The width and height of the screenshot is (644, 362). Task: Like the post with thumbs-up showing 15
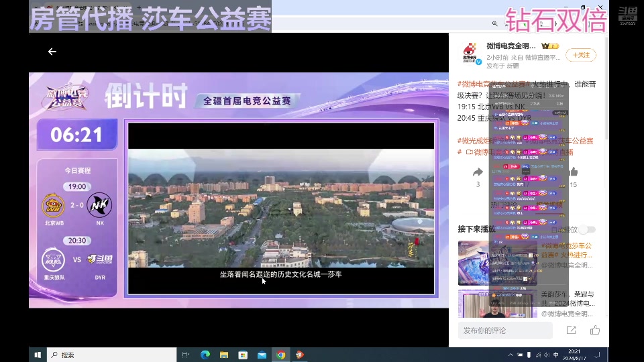574,172
